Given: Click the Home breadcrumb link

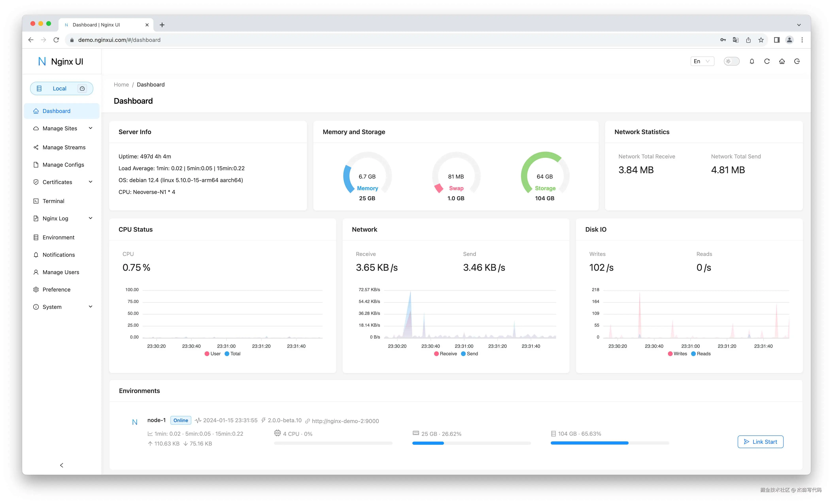Looking at the screenshot, I should [x=121, y=85].
